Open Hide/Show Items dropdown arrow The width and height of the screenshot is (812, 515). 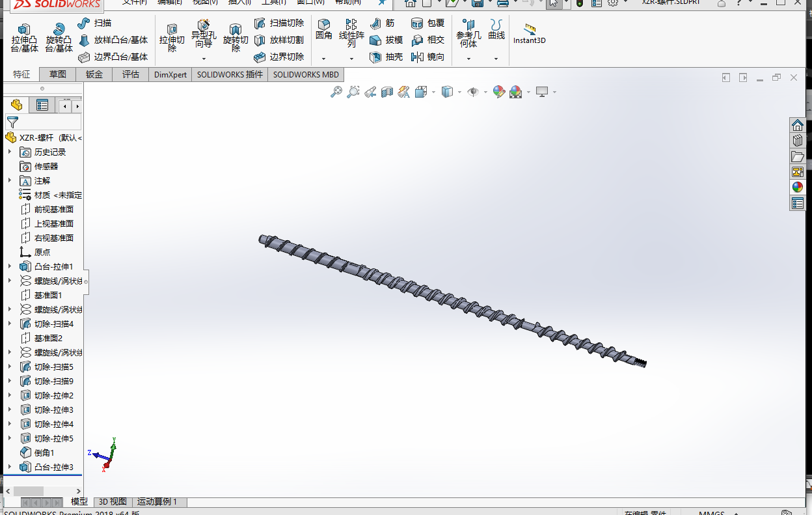click(x=485, y=92)
